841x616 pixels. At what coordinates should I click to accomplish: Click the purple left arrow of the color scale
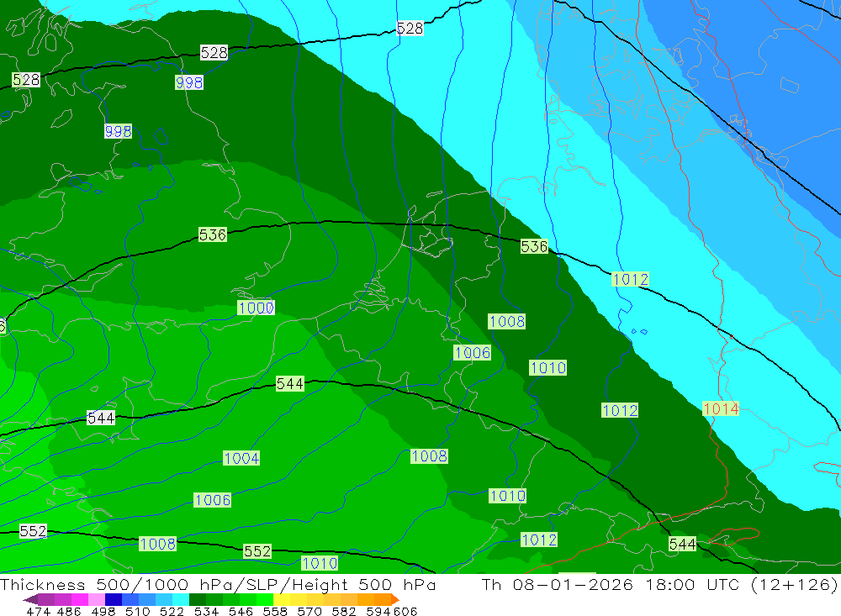[30, 599]
